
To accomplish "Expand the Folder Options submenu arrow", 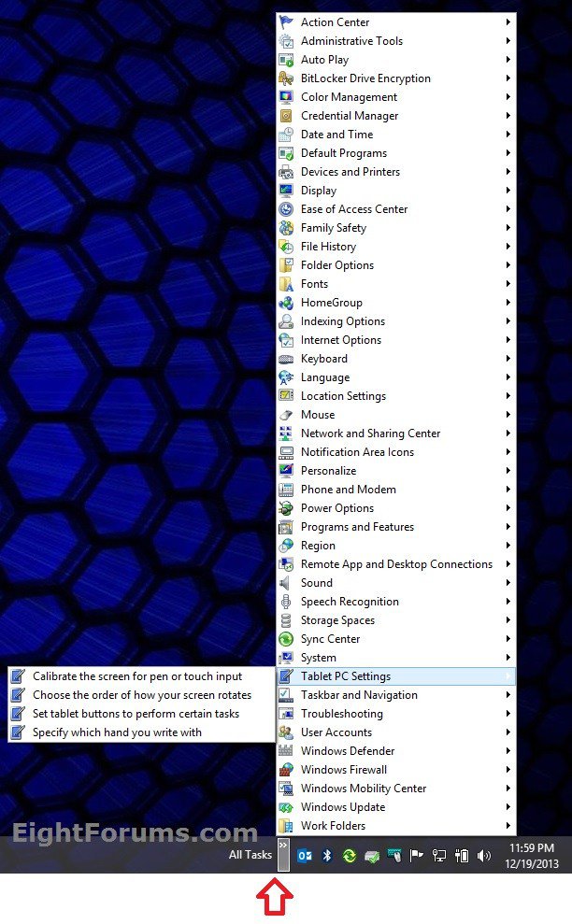I will coord(508,265).
